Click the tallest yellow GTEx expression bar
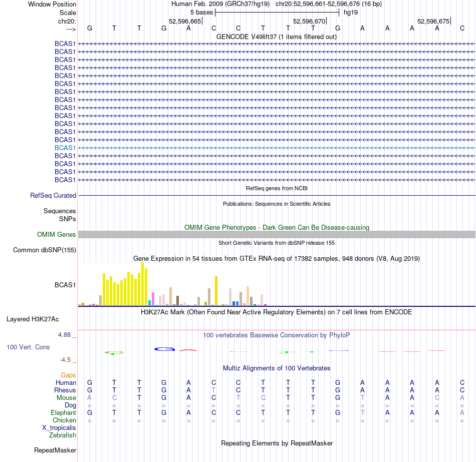Viewport: 476px width, 462px height. (143, 284)
